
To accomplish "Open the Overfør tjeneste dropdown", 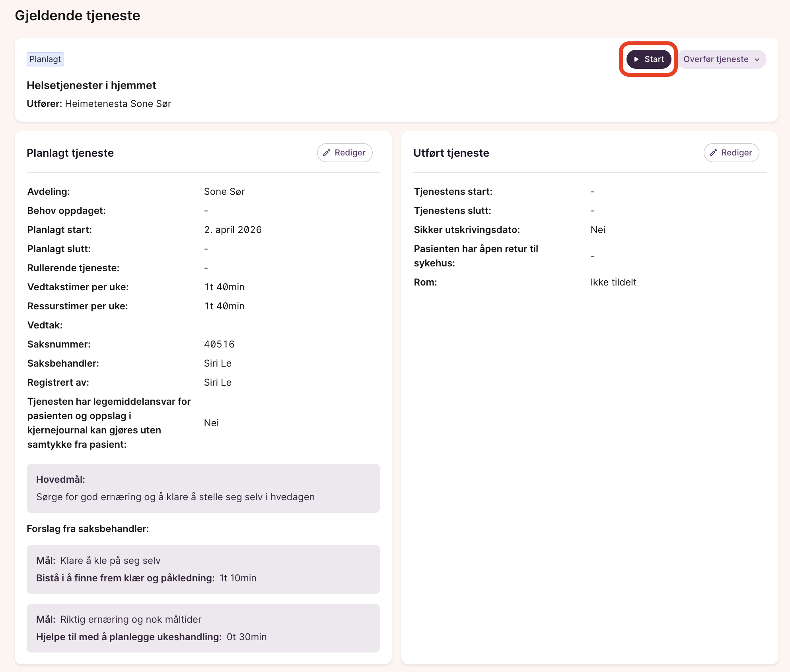I will click(x=716, y=59).
